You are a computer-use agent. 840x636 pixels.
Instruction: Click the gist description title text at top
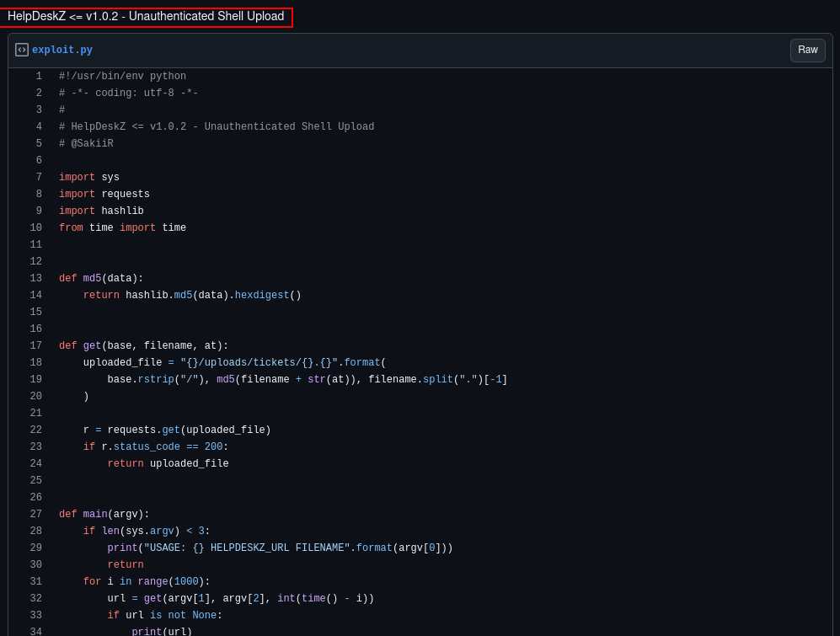pyautogui.click(x=146, y=17)
